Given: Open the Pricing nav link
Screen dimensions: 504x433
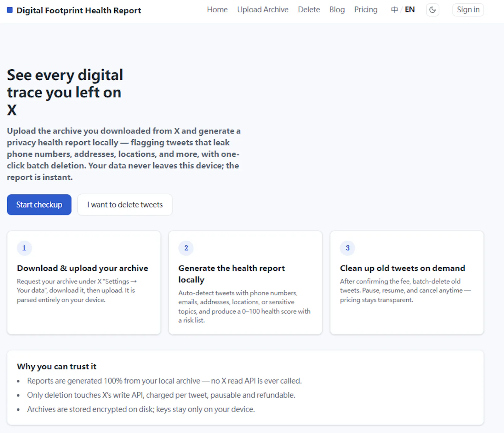Looking at the screenshot, I should point(366,10).
